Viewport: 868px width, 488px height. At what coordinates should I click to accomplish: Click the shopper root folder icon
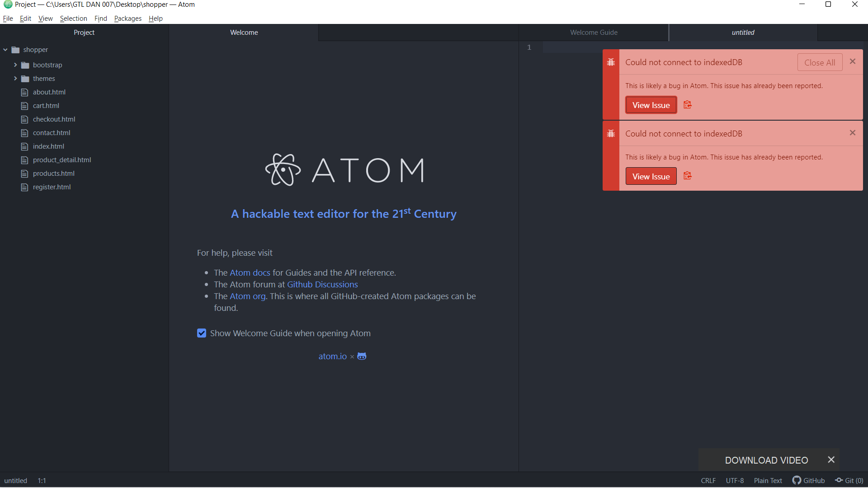[x=15, y=50]
